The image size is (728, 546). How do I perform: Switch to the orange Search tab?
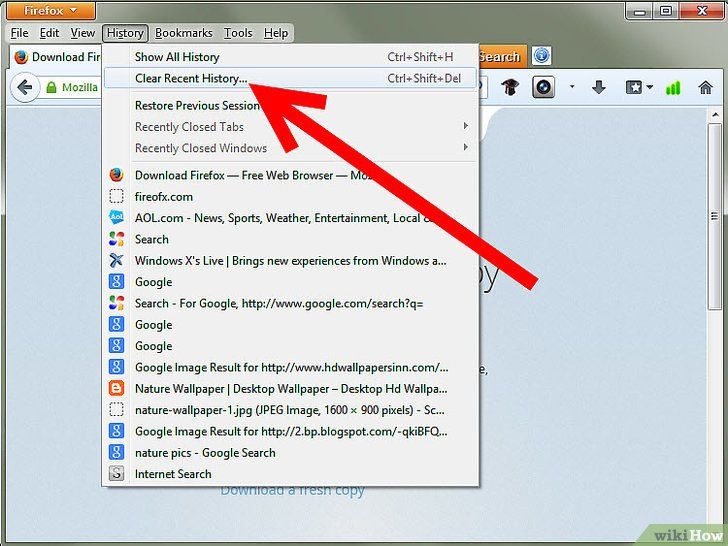tap(502, 57)
